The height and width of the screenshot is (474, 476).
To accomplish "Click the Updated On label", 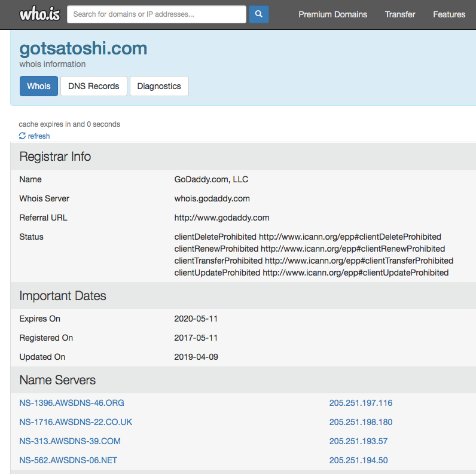I will [42, 357].
